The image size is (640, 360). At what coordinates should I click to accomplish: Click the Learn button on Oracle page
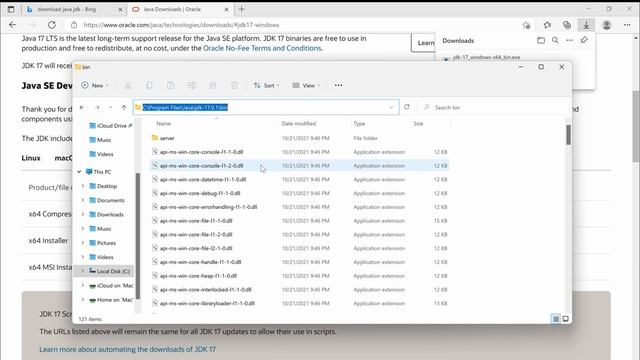(x=424, y=43)
